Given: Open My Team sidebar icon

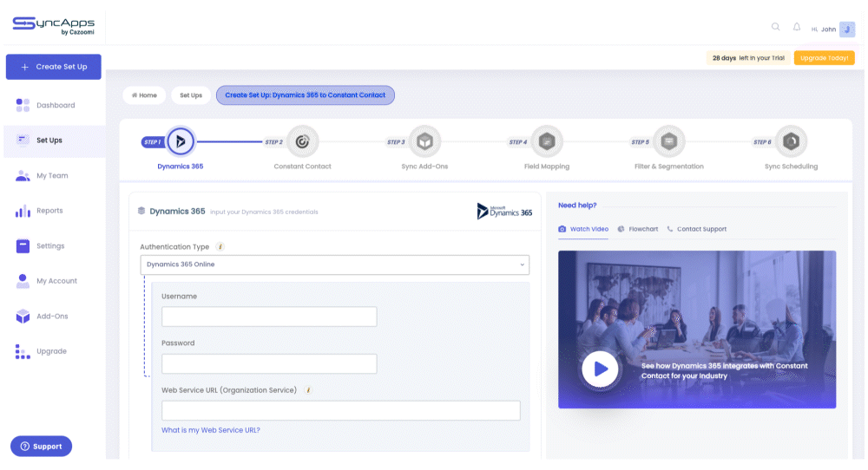Looking at the screenshot, I should point(23,175).
